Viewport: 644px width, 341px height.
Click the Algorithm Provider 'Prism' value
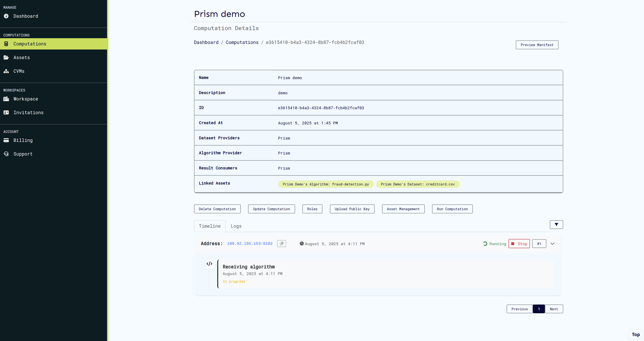(284, 153)
